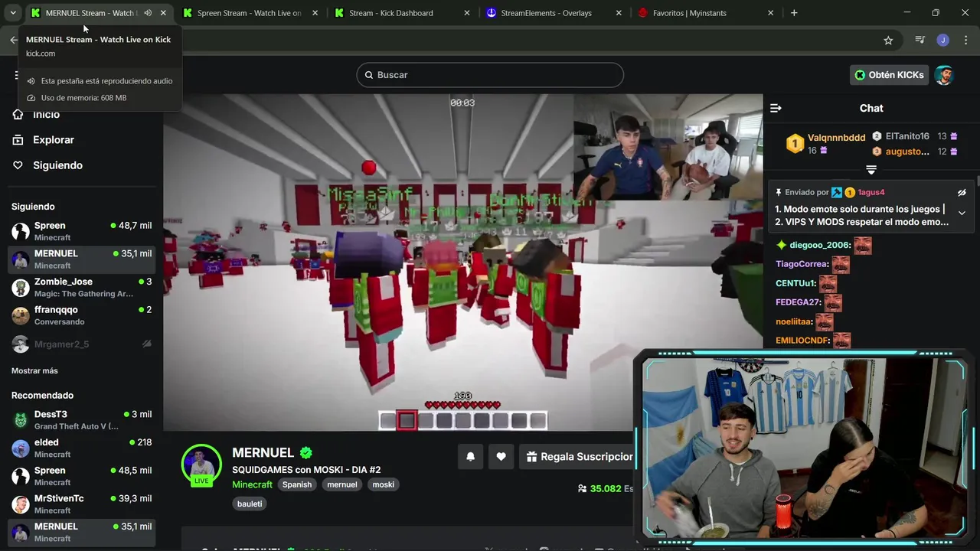Open ffranqqqo channel in sidebar
This screenshot has width=980, height=551.
click(x=81, y=315)
